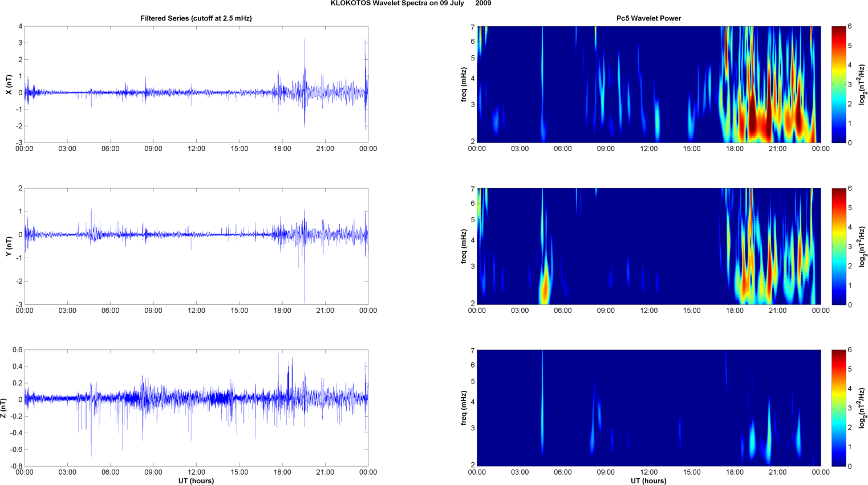Click the '6' tick atop the top colorbar
This screenshot has height=485, width=868.
pos(850,27)
